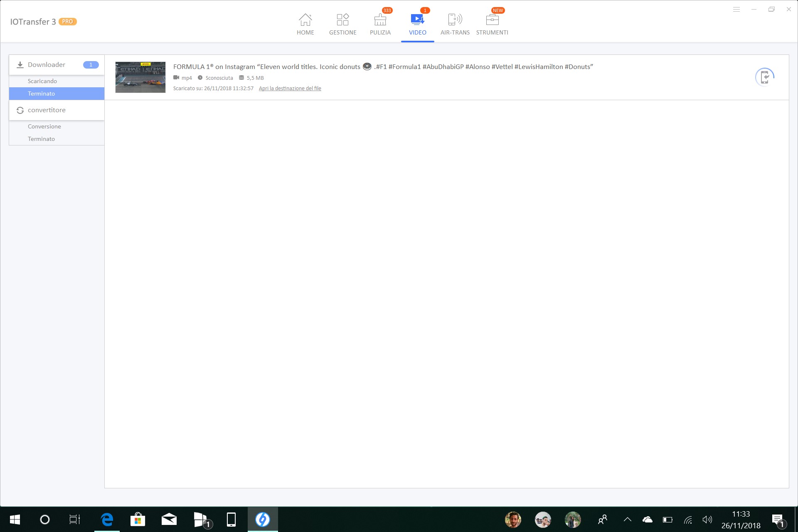Open the volume speaker icon
Image resolution: width=798 pixels, height=532 pixels.
[707, 520]
